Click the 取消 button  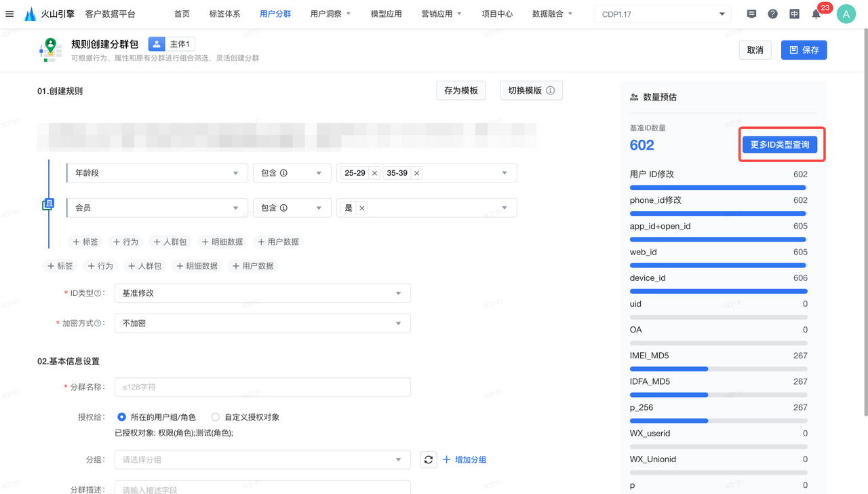tap(755, 50)
